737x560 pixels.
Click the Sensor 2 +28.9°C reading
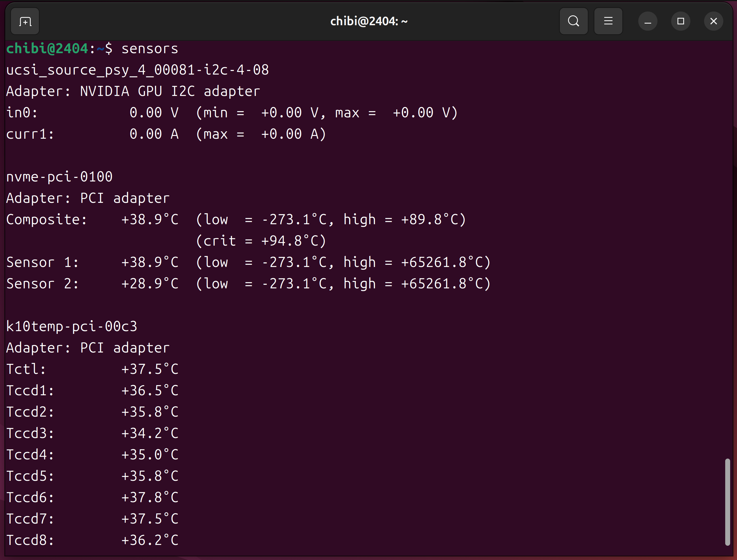150,284
